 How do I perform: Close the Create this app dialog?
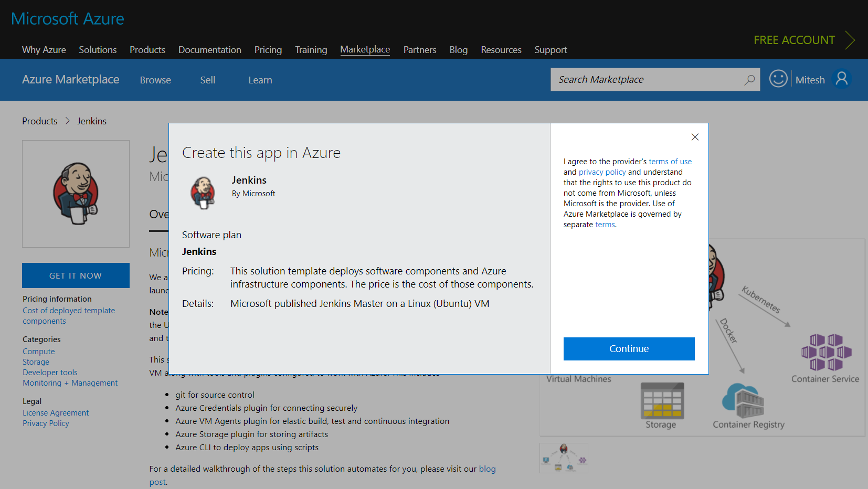pos(695,137)
